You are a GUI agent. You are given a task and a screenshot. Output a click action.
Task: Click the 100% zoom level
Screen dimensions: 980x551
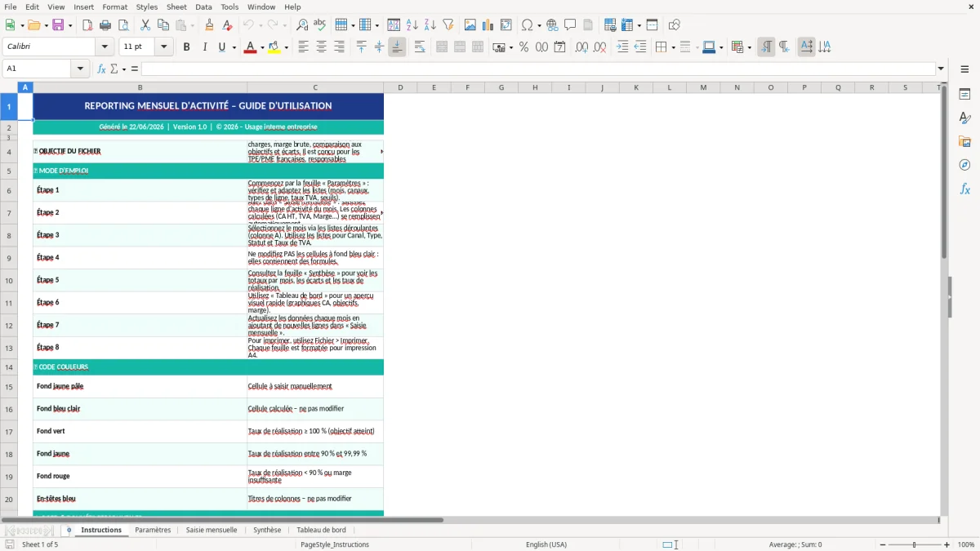click(966, 544)
